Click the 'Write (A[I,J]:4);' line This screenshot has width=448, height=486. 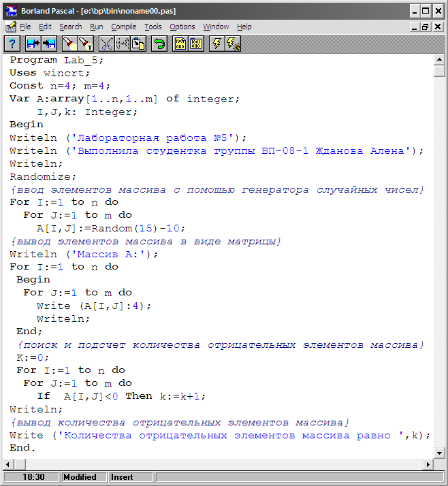point(94,306)
